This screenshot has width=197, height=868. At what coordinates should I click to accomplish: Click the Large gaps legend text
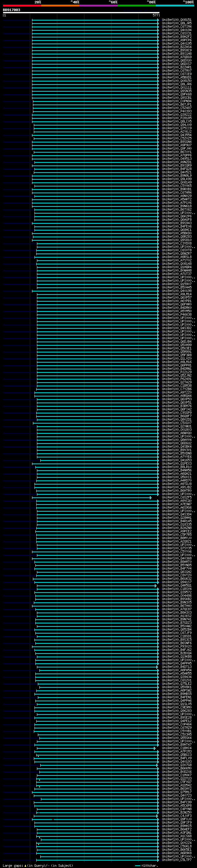[x=38, y=865]
